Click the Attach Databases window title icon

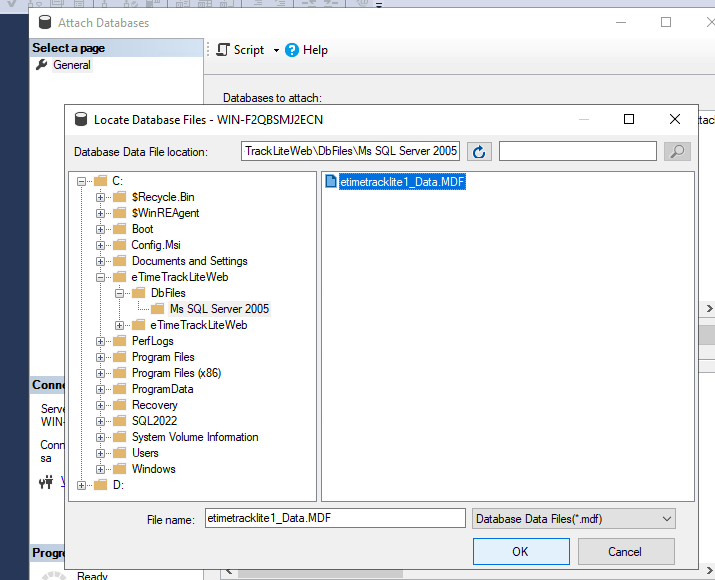click(45, 22)
